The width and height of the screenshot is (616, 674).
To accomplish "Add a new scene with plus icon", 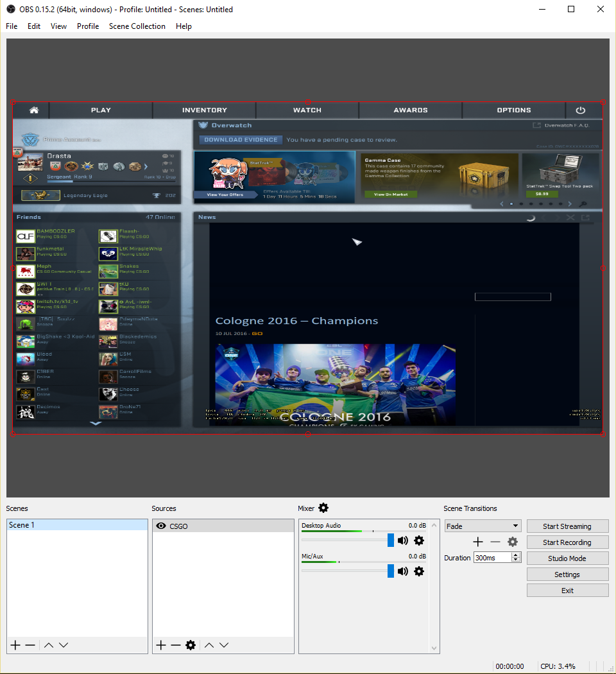I will tap(15, 644).
